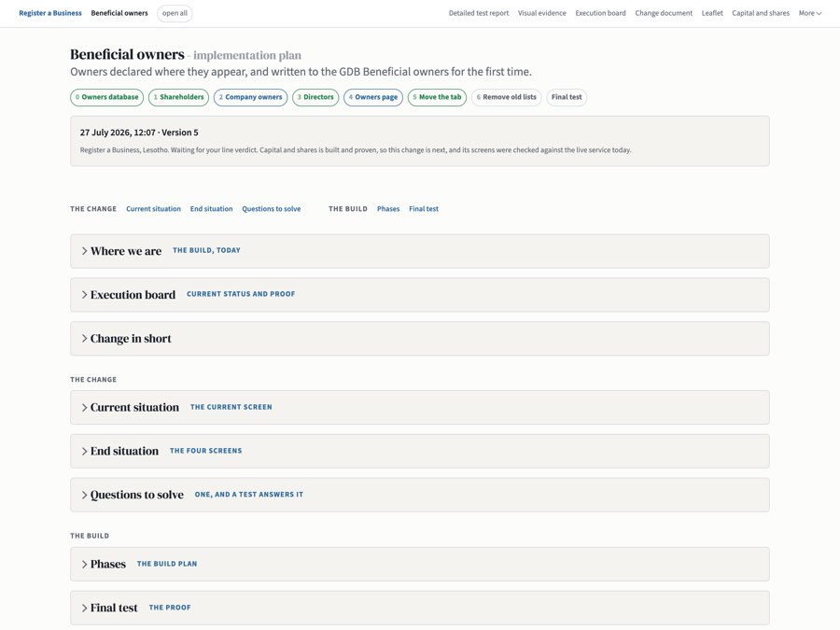The image size is (840, 630).
Task: Open the Change in short section
Action: pos(419,339)
